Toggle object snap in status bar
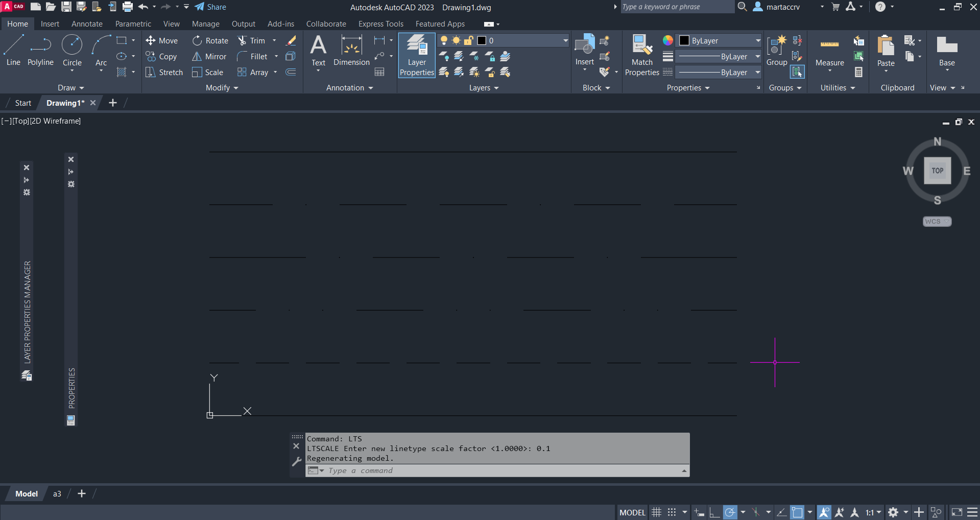The width and height of the screenshot is (980, 520). 797,512
